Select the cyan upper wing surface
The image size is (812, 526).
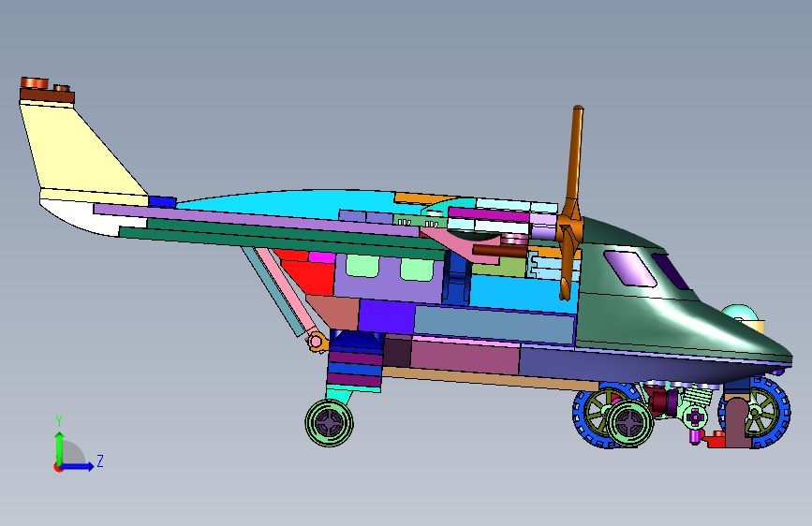tap(301, 202)
